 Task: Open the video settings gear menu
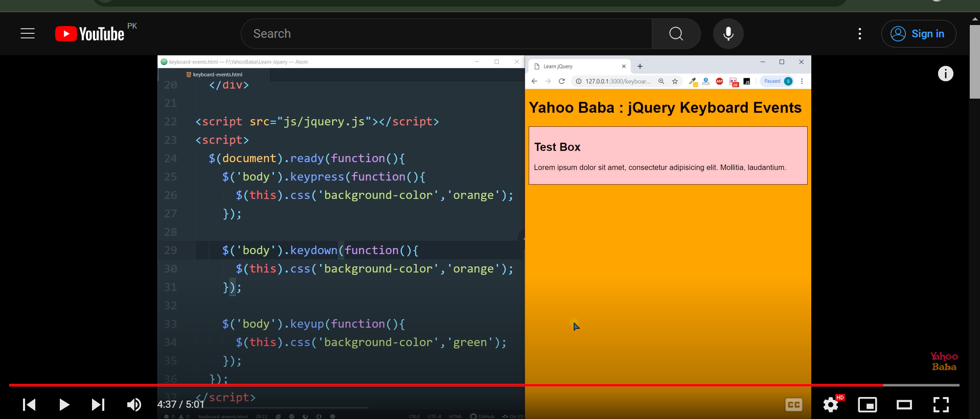tap(831, 405)
